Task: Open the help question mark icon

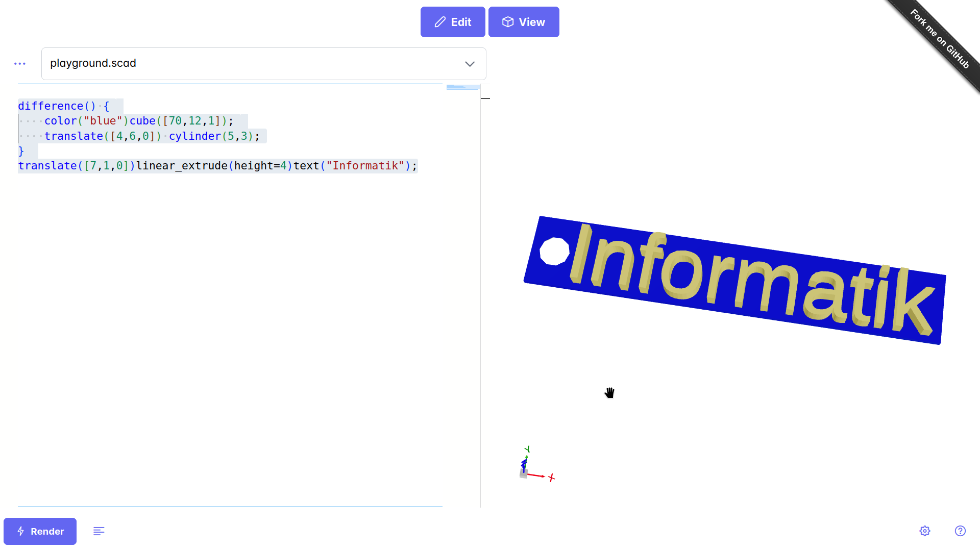Action: tap(960, 531)
